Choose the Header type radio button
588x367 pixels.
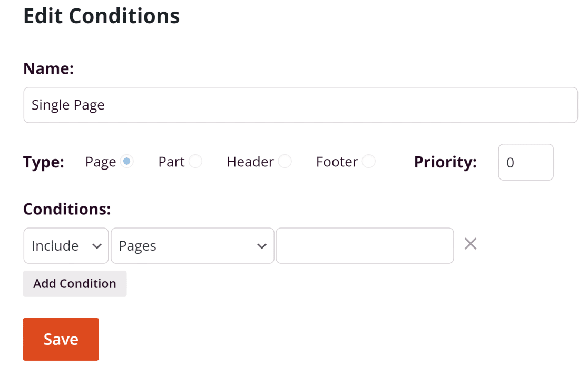pos(285,162)
